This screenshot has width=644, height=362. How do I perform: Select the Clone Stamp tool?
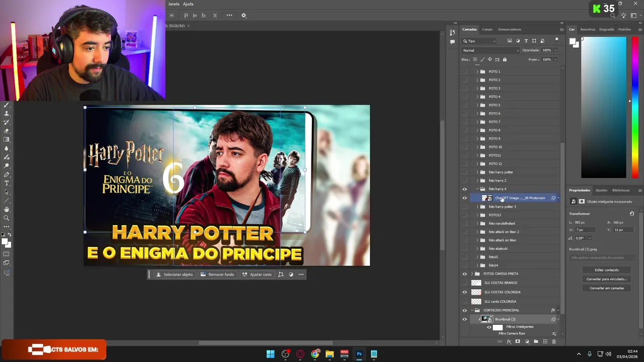tap(7, 114)
